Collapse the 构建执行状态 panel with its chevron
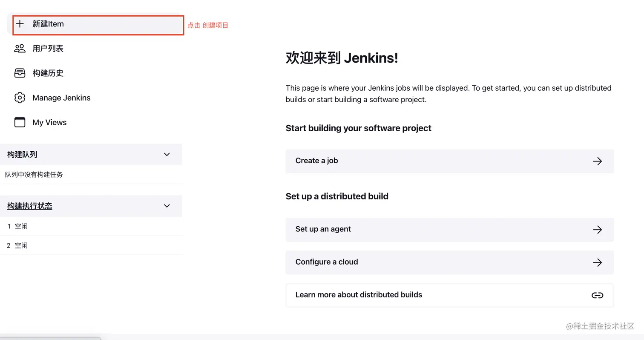The height and width of the screenshot is (340, 644). 167,206
